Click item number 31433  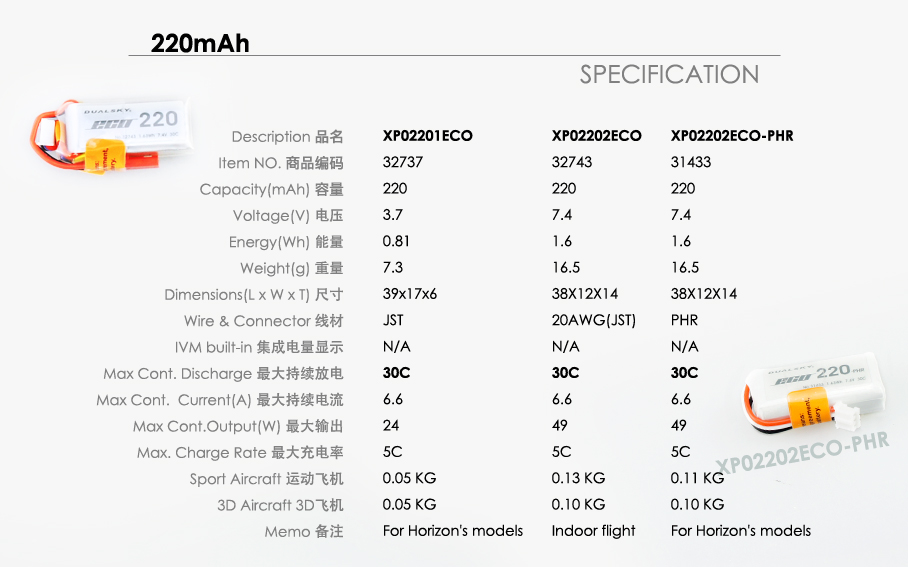pos(690,162)
